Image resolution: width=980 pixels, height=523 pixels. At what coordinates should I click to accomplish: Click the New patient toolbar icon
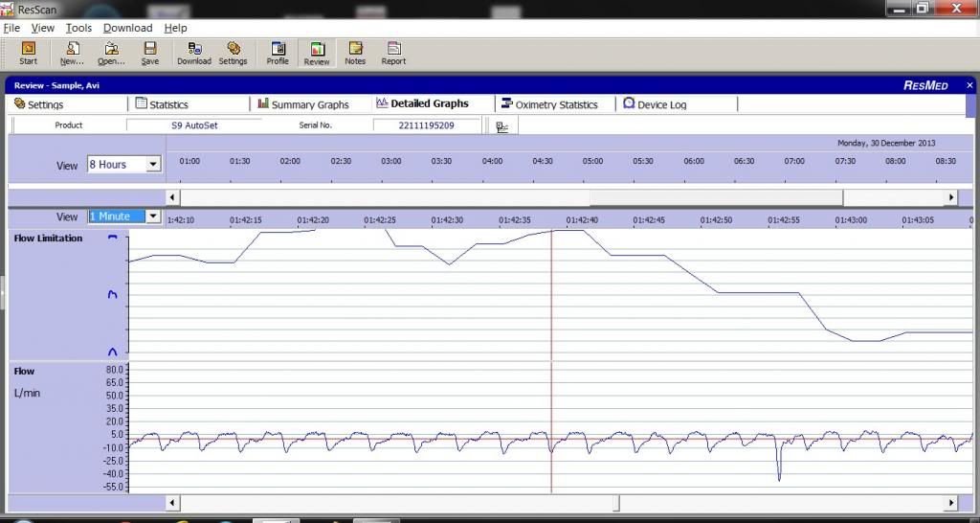[x=73, y=54]
